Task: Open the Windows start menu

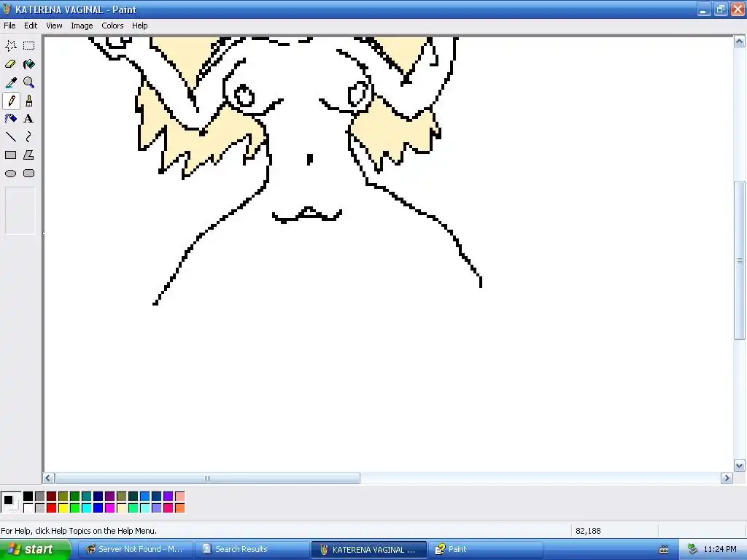Action: 35,549
